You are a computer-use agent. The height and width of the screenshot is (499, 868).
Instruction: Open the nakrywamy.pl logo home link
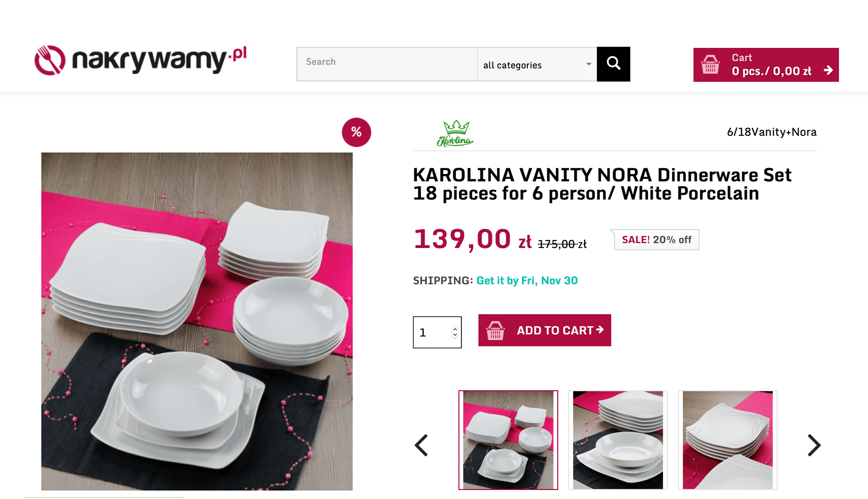140,60
